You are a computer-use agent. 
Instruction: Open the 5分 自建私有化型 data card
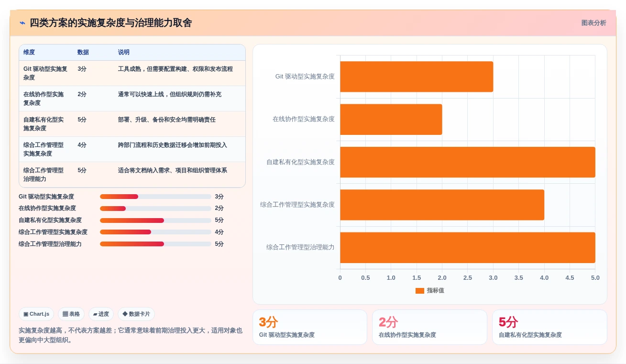(x=549, y=327)
